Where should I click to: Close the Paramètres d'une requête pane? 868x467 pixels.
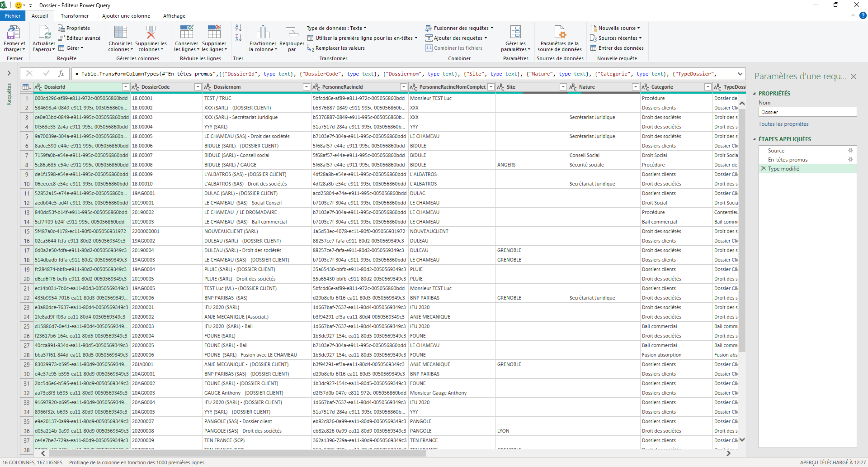click(854, 76)
